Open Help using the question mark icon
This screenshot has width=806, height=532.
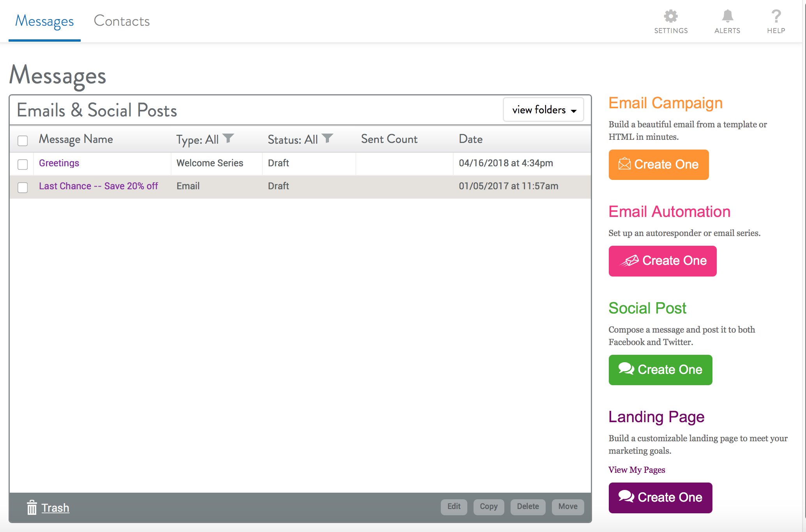776,16
